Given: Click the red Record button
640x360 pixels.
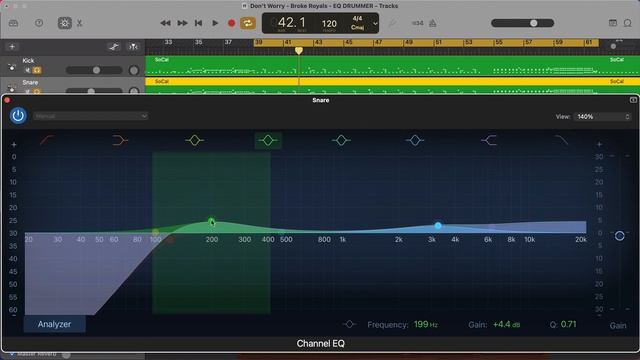Looking at the screenshot, I should click(x=231, y=23).
